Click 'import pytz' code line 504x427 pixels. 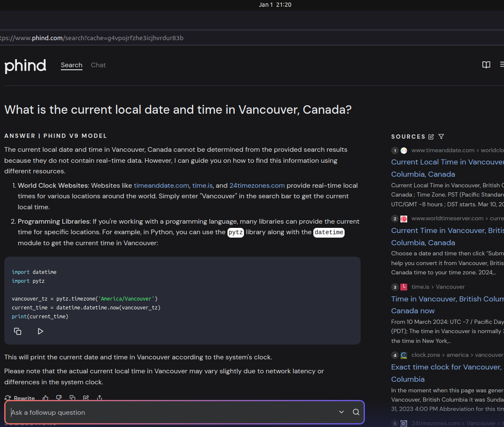tap(28, 281)
